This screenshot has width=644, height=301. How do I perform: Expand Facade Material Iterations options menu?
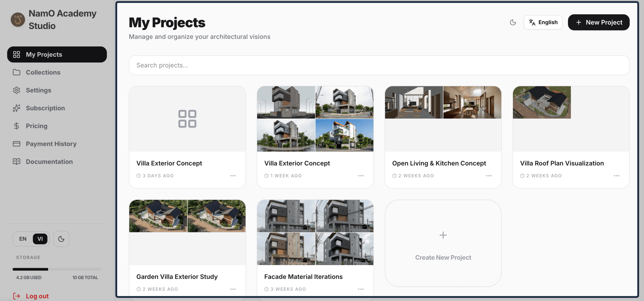point(361,289)
